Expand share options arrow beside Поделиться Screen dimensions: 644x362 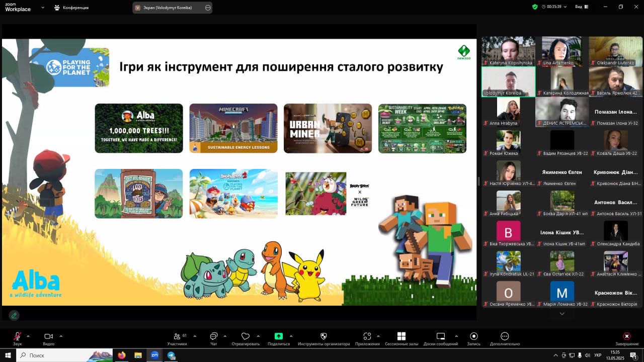coord(291,336)
